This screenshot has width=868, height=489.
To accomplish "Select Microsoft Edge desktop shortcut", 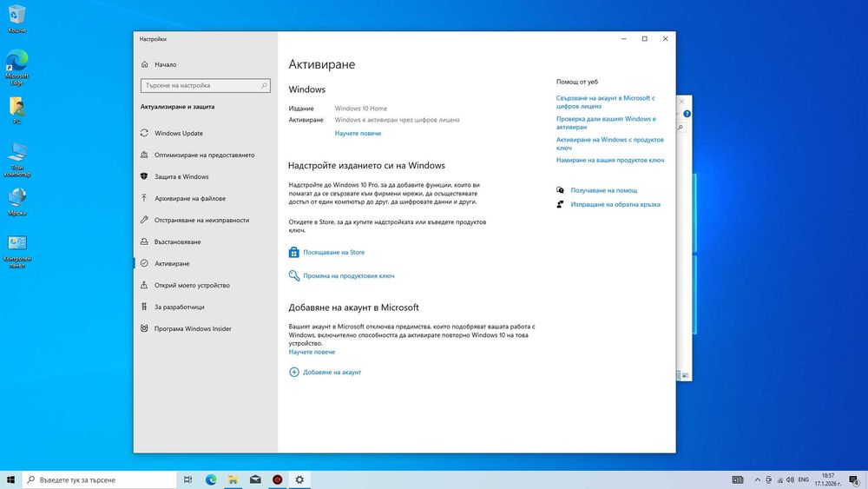I will 16,67.
